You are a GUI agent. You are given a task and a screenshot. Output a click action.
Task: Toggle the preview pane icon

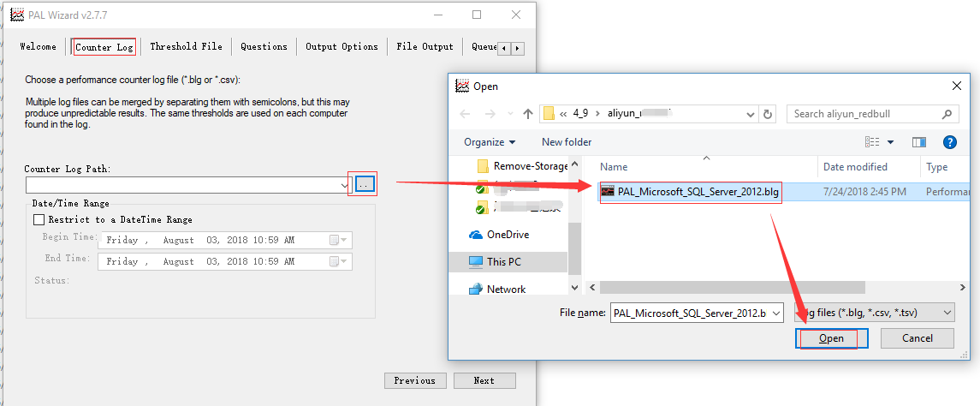pos(918,142)
